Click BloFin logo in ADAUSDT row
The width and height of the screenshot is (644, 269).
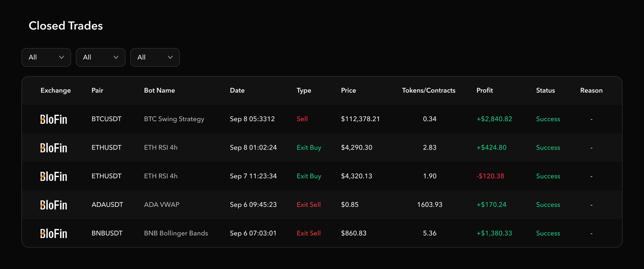point(54,205)
